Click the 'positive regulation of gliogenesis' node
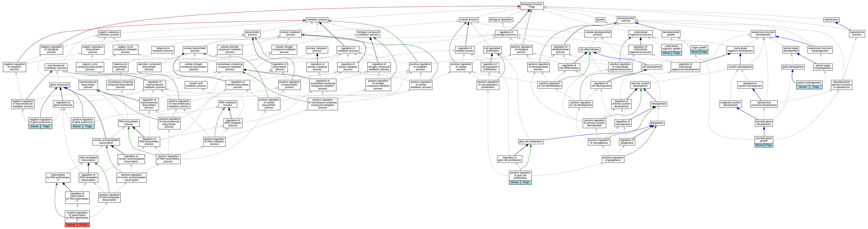The width and height of the screenshot is (868, 229). [x=613, y=159]
